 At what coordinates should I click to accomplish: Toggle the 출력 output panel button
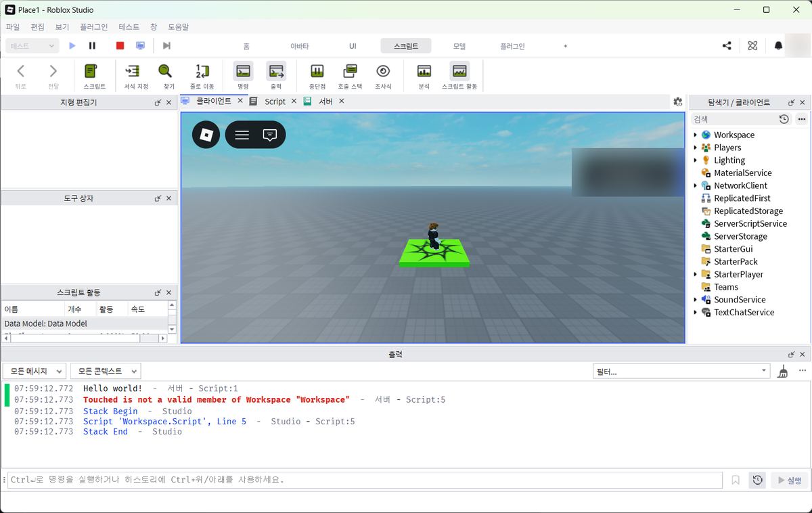pos(276,76)
